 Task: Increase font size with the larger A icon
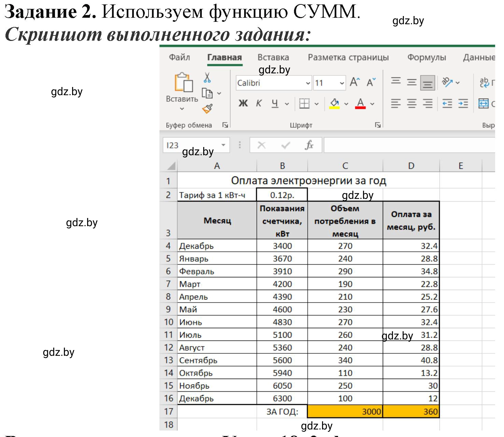355,82
